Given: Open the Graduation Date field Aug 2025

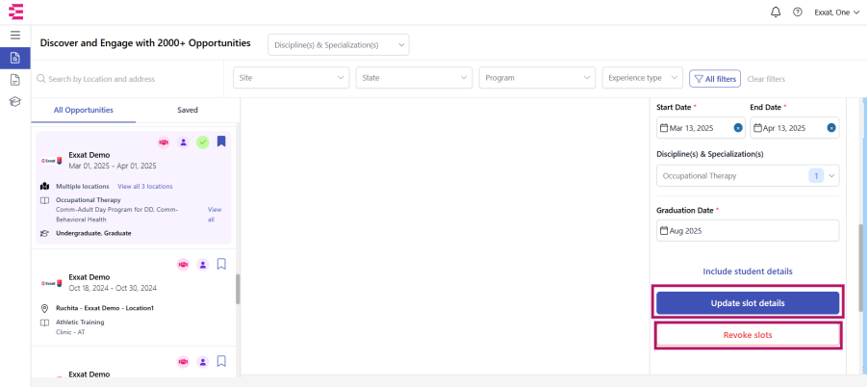Looking at the screenshot, I should click(x=748, y=230).
